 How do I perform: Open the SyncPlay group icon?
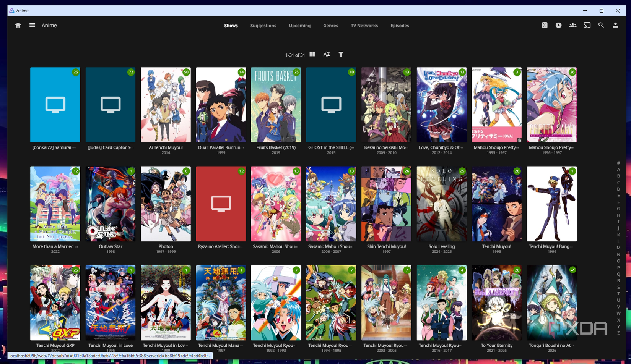573,25
